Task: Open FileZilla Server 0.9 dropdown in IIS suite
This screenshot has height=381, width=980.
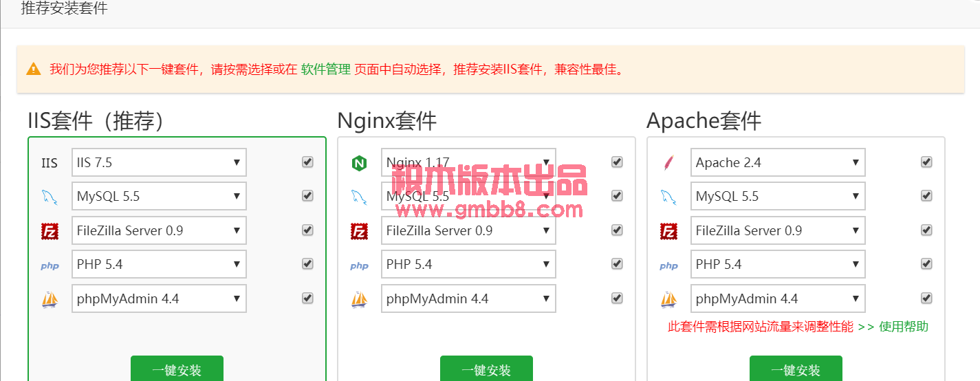Action: point(159,230)
